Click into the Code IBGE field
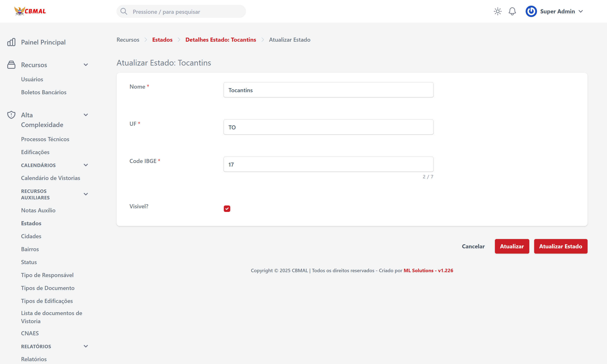 tap(328, 164)
